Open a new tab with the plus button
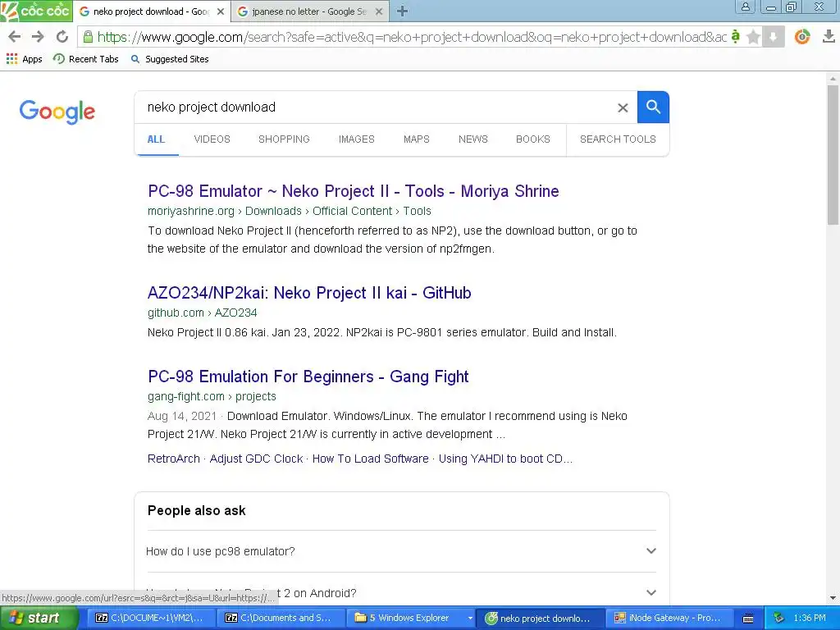This screenshot has height=630, width=840. [x=402, y=11]
